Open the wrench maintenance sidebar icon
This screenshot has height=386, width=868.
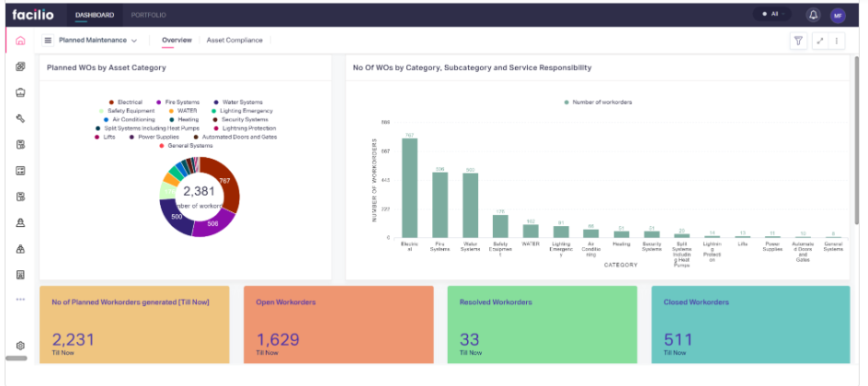click(x=20, y=119)
